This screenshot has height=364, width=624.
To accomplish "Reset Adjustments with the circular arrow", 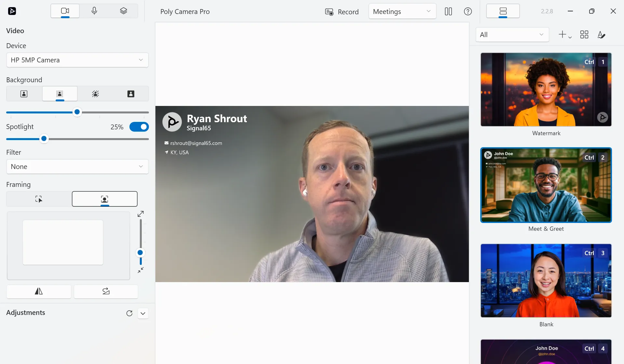I will 129,313.
